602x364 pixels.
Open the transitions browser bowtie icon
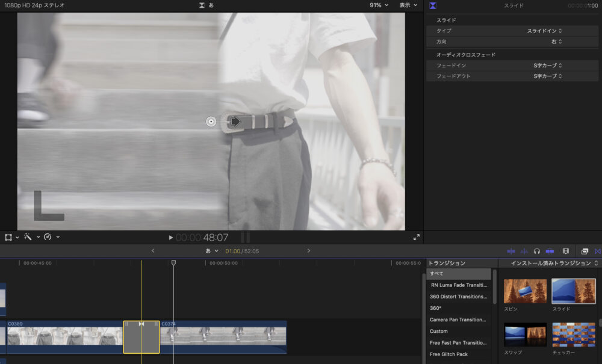click(x=598, y=251)
